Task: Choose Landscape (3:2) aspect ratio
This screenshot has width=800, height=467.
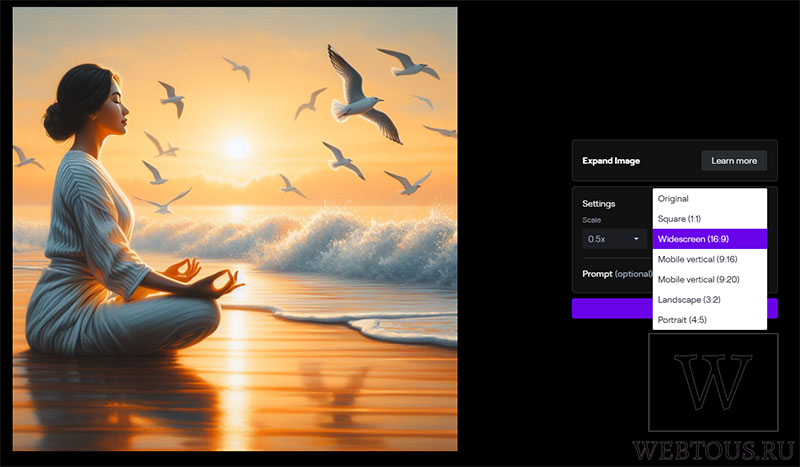Action: pos(710,300)
